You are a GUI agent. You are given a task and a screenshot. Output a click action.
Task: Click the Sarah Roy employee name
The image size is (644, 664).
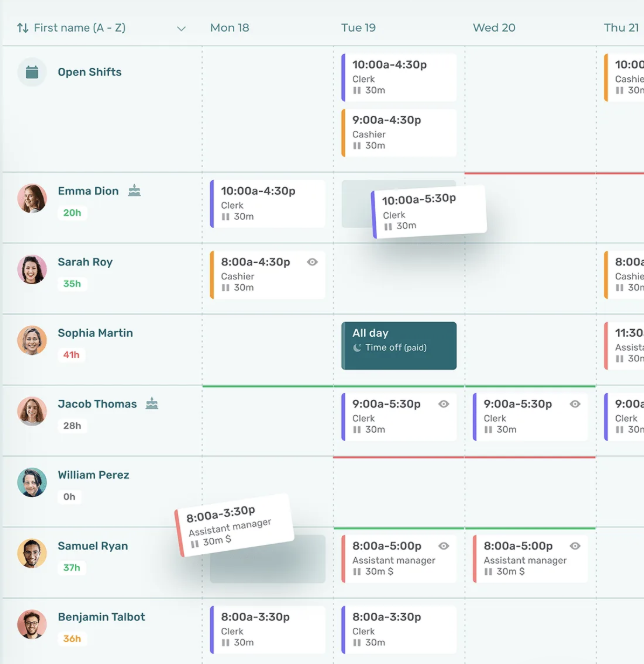coord(85,262)
